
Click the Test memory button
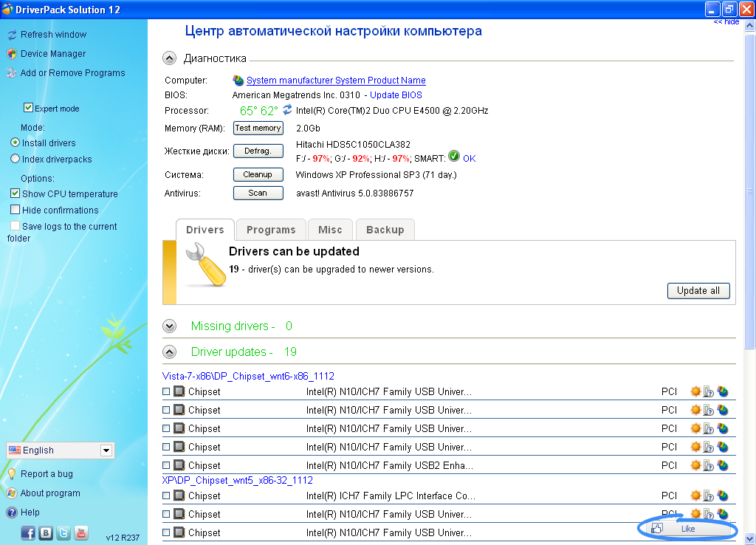[258, 128]
